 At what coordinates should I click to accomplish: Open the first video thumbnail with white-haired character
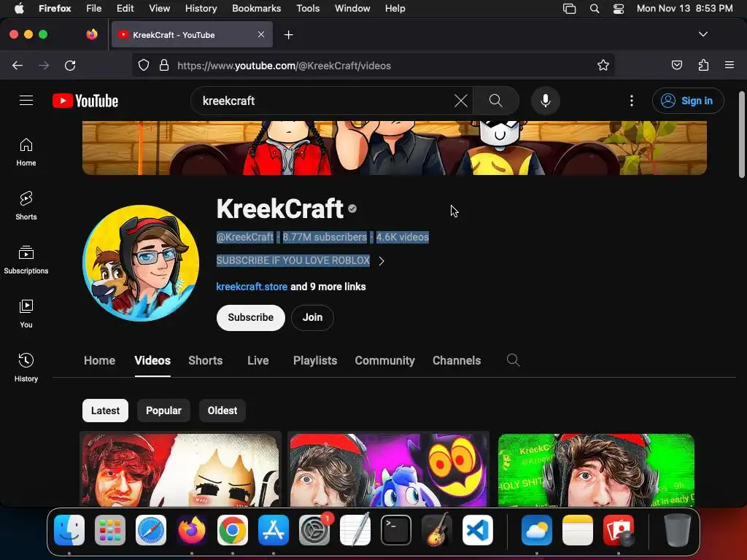(181, 470)
